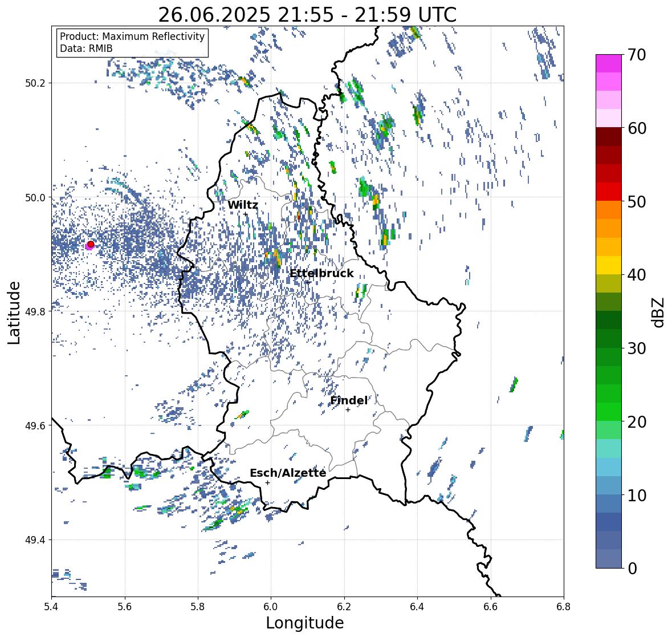This screenshot has width=672, height=637.
Task: Click longitude tick label '5.6'
Action: [x=125, y=607]
